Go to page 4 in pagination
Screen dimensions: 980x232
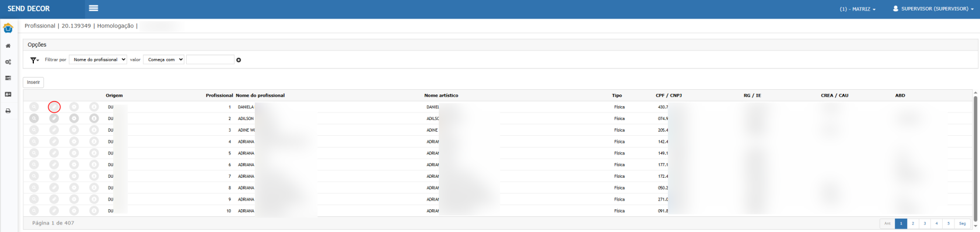[x=936, y=223]
